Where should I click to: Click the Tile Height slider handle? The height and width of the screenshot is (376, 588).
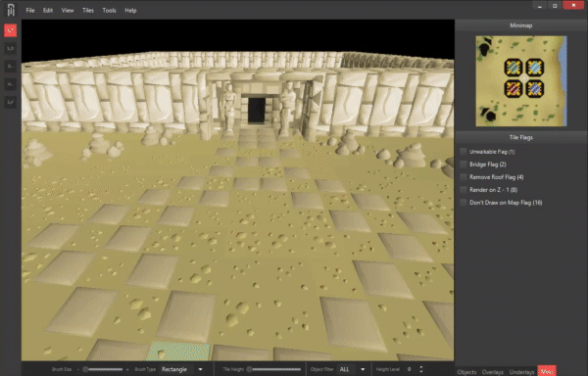point(249,369)
